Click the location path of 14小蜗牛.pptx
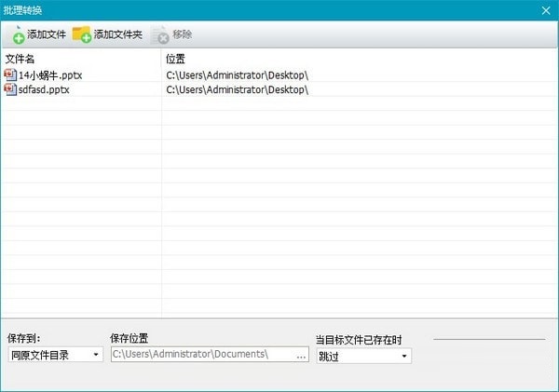The height and width of the screenshot is (392, 559). point(237,75)
